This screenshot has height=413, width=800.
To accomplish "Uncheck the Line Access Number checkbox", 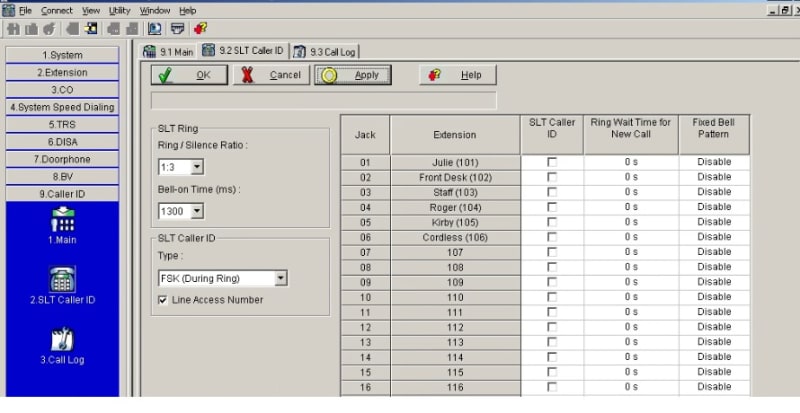I will pyautogui.click(x=163, y=300).
